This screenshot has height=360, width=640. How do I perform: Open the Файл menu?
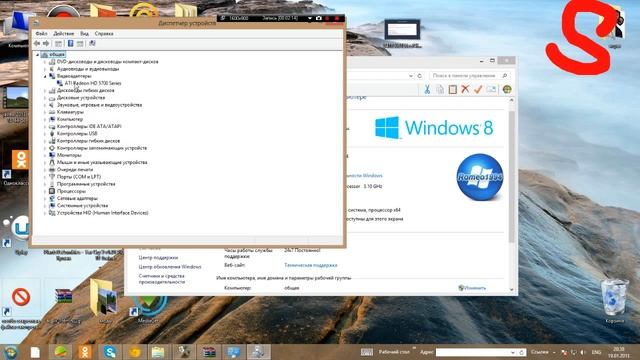click(41, 33)
